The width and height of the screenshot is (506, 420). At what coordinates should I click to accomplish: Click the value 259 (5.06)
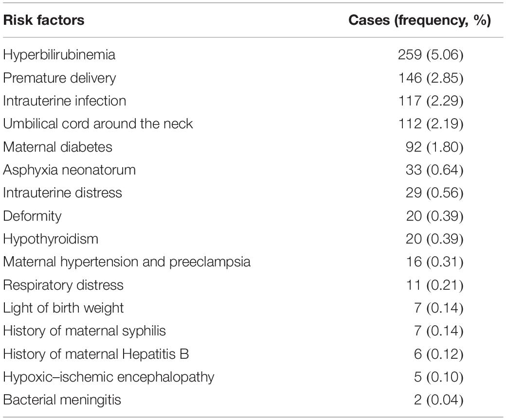pyautogui.click(x=431, y=55)
